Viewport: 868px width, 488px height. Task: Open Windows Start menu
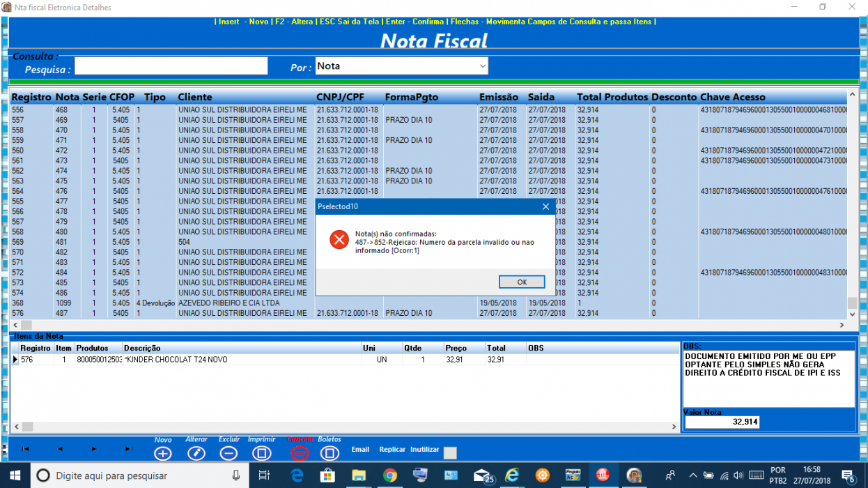[x=15, y=475]
